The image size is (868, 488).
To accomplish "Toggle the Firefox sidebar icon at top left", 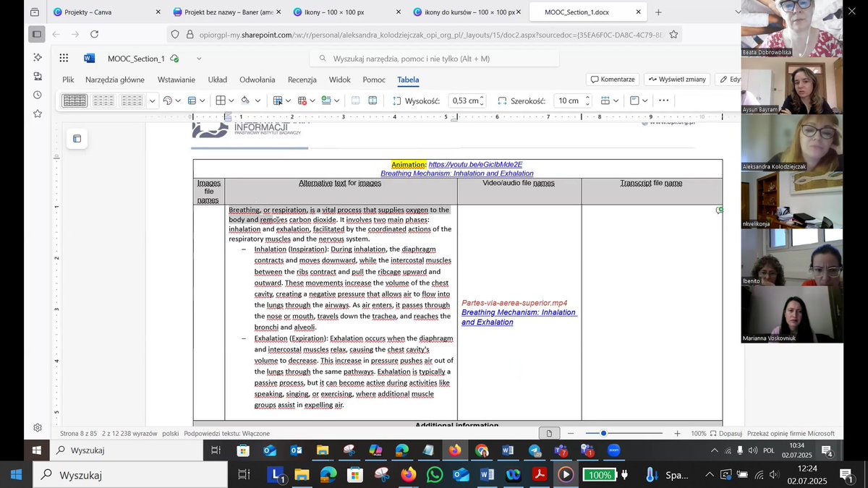I will (x=36, y=34).
